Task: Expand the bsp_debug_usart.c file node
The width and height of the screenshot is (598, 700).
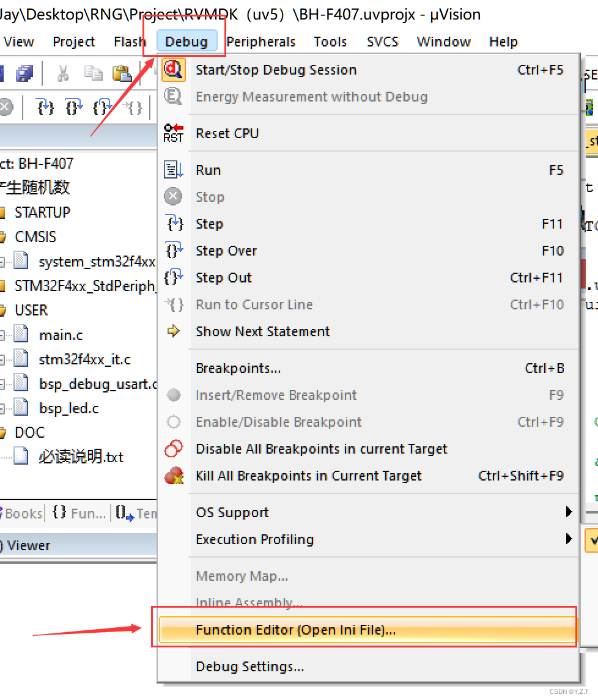Action: (2, 384)
